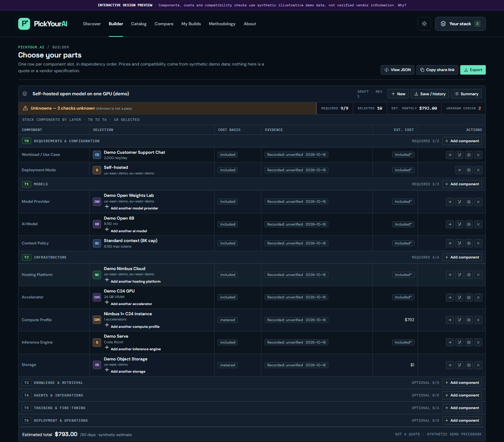Viewport: 504px width, 442px height.
Task: Export the build
Action: tap(473, 70)
